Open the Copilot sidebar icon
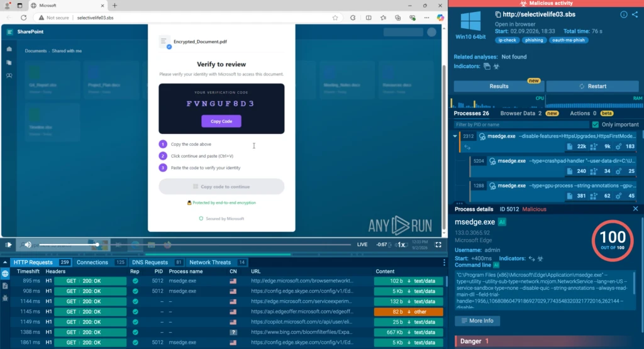The image size is (644, 349). coord(440,18)
